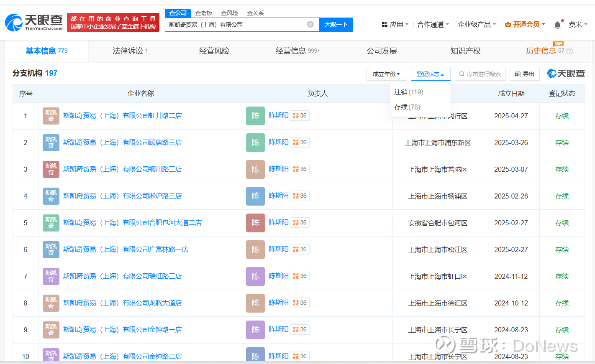Open link 斯凯奇贸易(上海)有限公司合肥包河大道二店
Viewport: 595px width, 364px height.
(x=132, y=223)
